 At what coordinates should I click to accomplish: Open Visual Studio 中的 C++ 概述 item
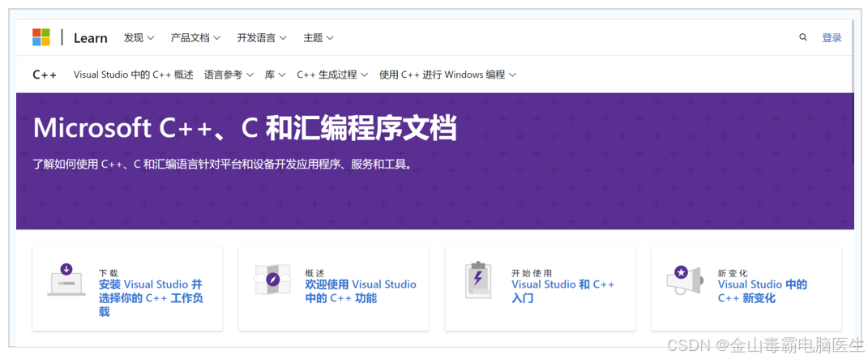click(x=134, y=75)
